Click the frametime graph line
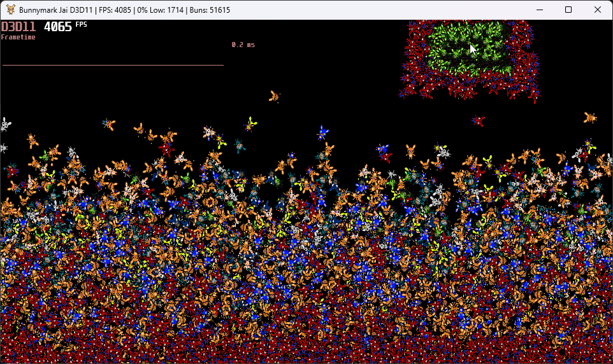613x364 pixels. pos(113,65)
